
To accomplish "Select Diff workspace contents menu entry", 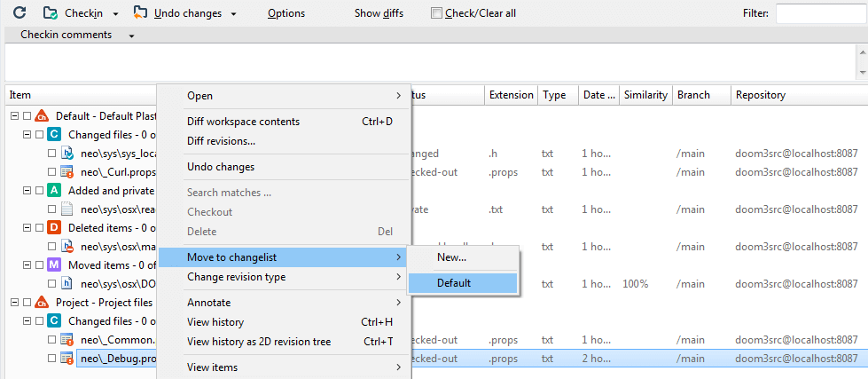I will 285,122.
